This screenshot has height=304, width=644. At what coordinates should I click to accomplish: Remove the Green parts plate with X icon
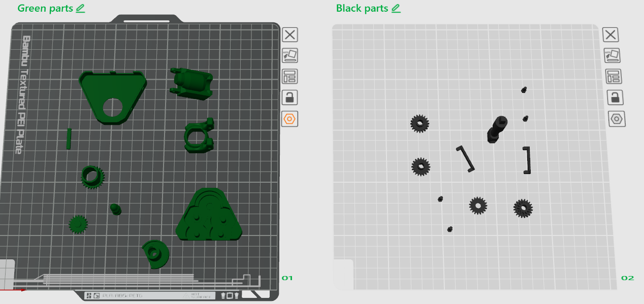(290, 35)
